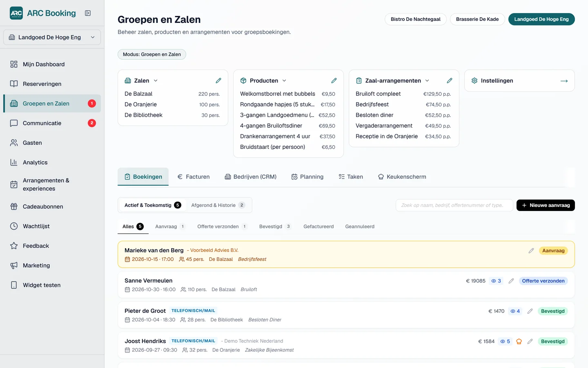The height and width of the screenshot is (368, 588).
Task: Open the Planning tab
Action: [307, 177]
